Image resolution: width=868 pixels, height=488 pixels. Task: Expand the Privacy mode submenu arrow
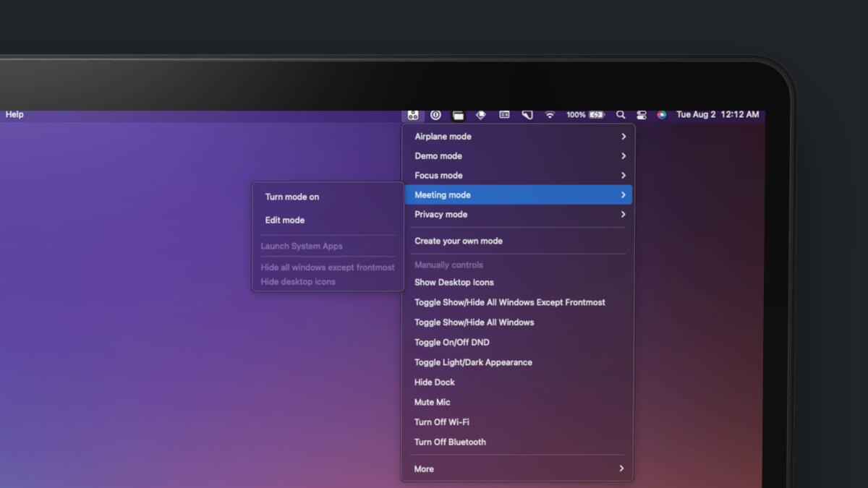[x=623, y=215]
